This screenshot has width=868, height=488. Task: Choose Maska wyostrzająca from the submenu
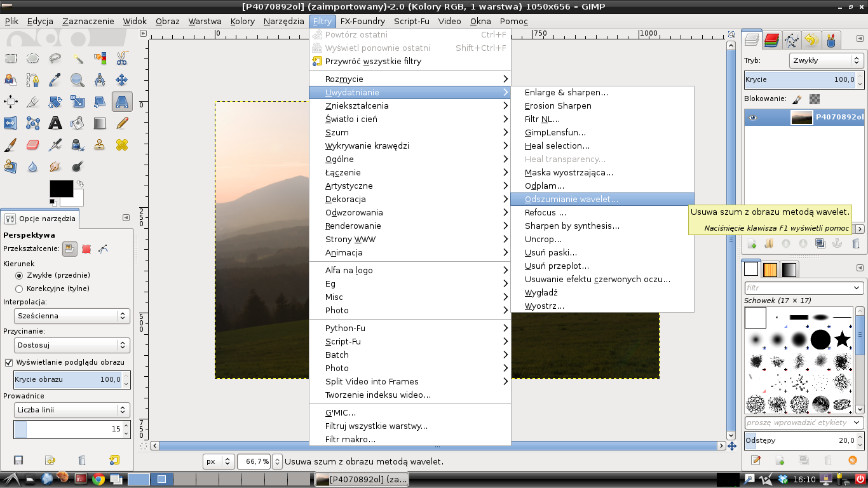(569, 172)
